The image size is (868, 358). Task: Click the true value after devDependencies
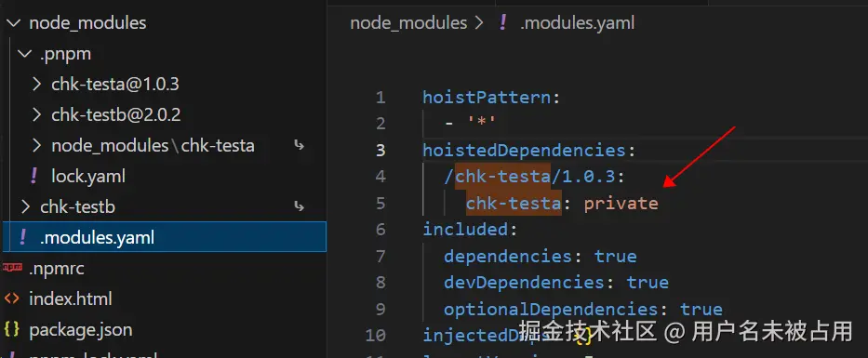point(648,282)
